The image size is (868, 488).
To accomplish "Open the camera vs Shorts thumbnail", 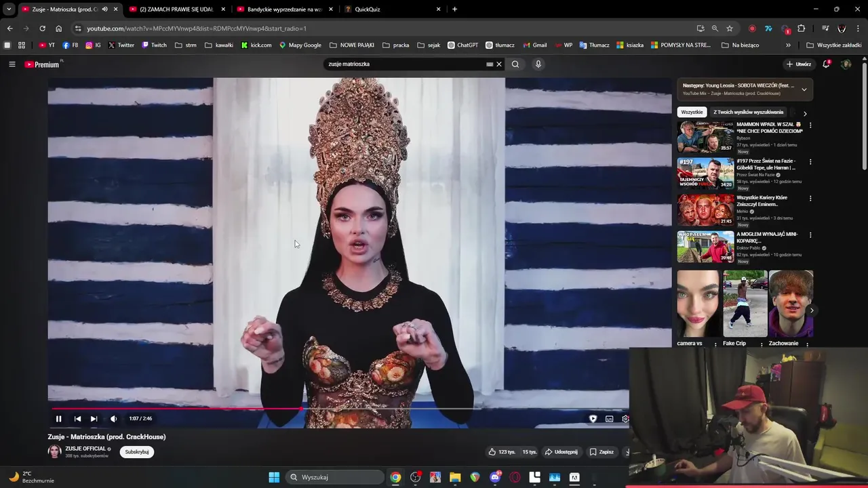I will [698, 304].
